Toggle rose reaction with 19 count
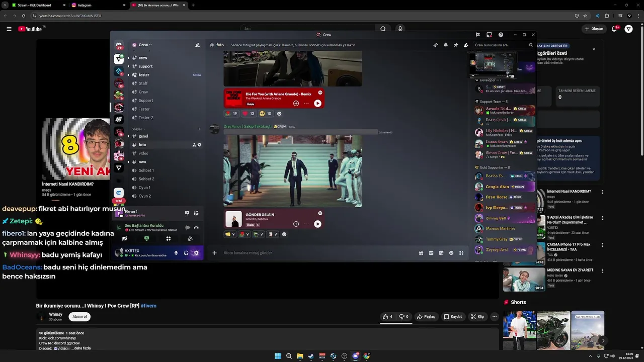The height and width of the screenshot is (362, 644). point(231,114)
